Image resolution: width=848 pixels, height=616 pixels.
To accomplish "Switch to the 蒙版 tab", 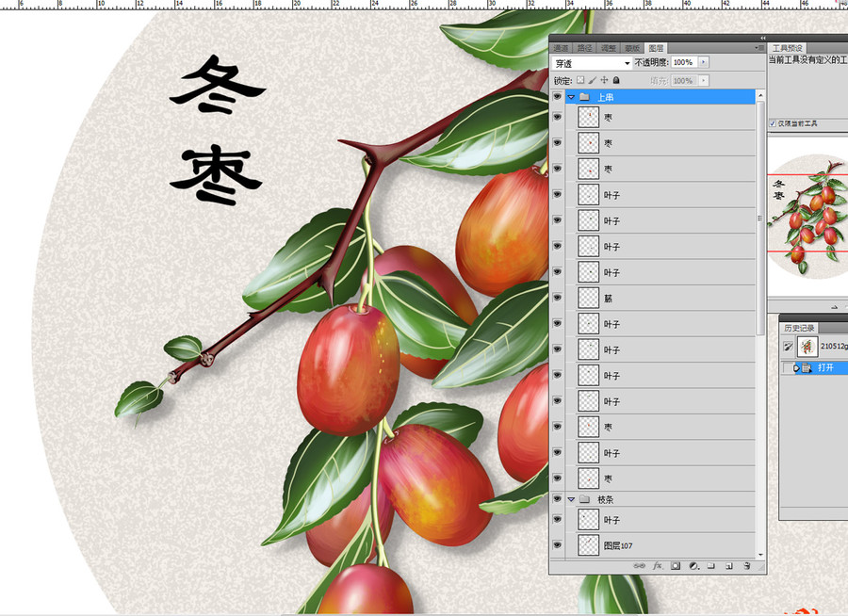I will click(632, 48).
